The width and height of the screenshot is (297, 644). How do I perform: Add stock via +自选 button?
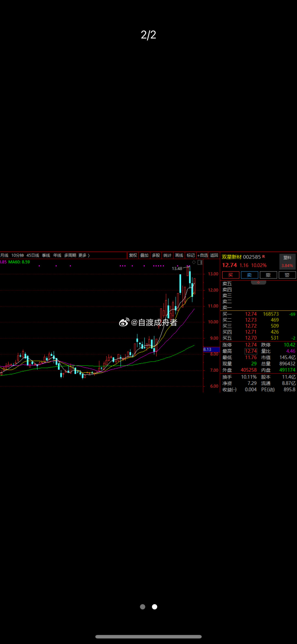(x=203, y=255)
